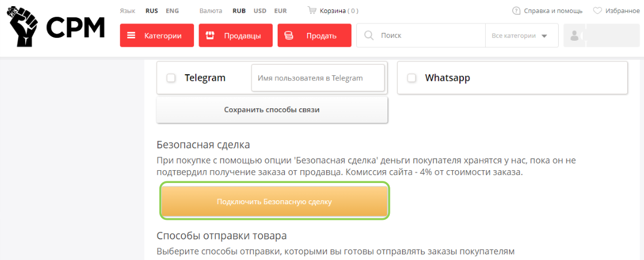Switch language to RUS
Viewport: 644px width, 260px height.
152,11
